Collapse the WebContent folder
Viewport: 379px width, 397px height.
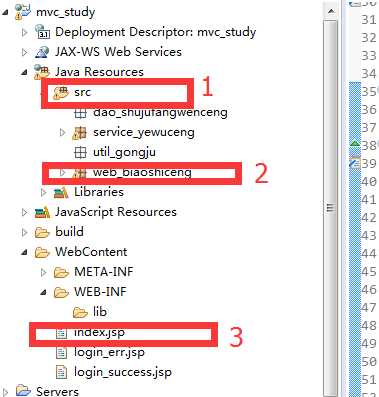pyautogui.click(x=24, y=252)
